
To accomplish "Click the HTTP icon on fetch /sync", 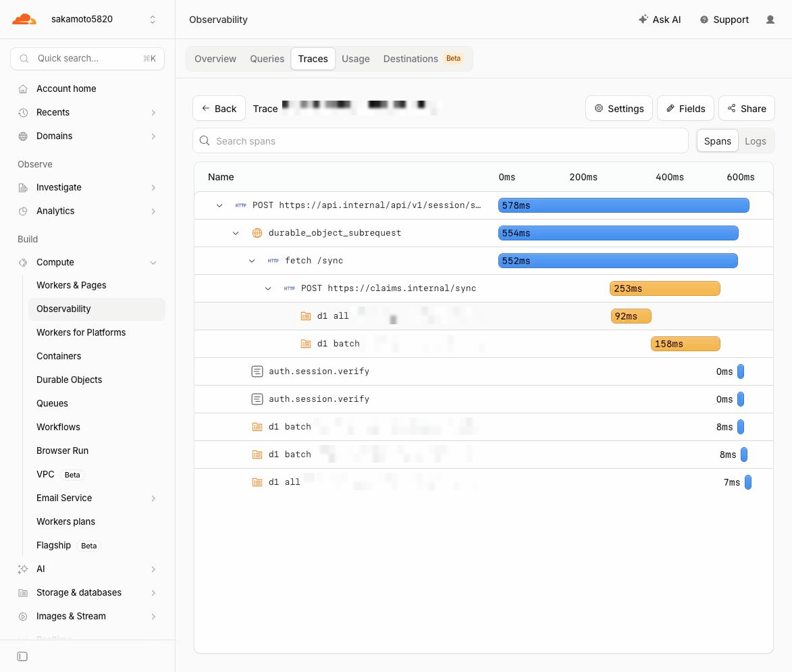I will pos(273,261).
